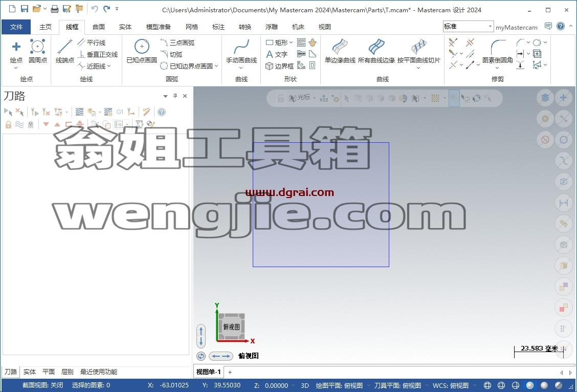Open the 标准 standard selection combo box

tap(468, 27)
